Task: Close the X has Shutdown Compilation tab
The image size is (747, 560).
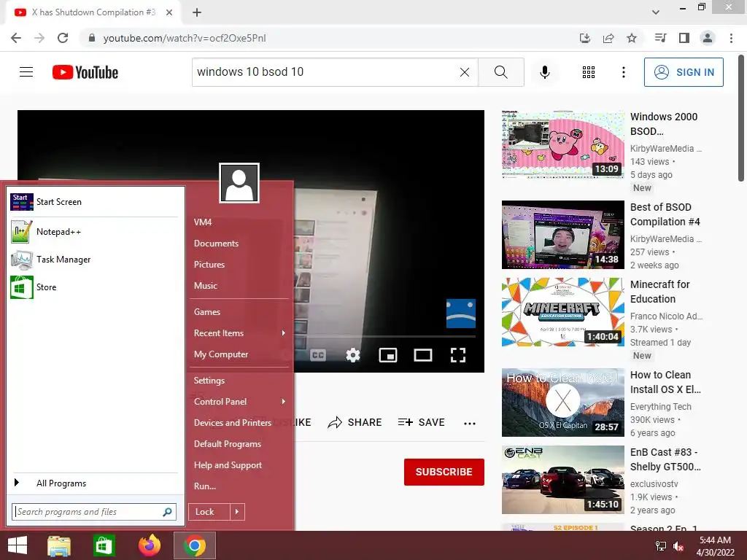Action: pos(169,12)
